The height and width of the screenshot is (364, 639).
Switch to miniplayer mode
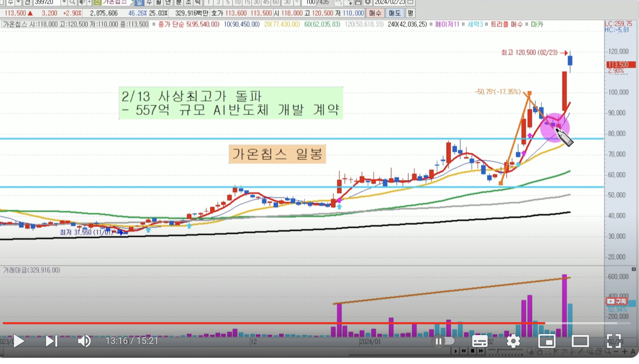(547, 341)
